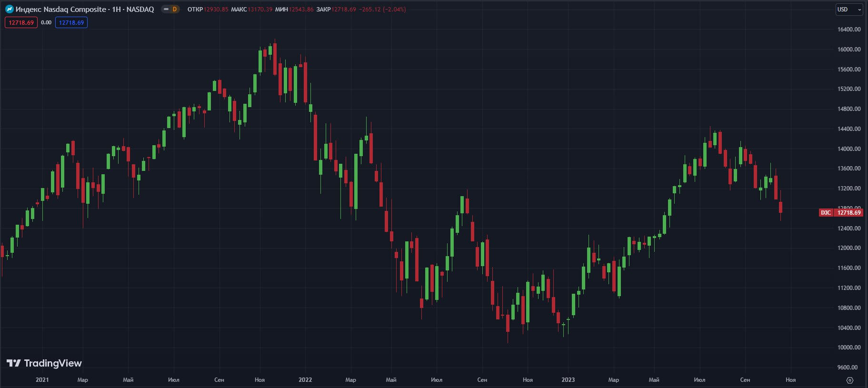This screenshot has width=868, height=388.
Task: Click the red sell price 12718.69 button
Action: pyautogui.click(x=21, y=22)
